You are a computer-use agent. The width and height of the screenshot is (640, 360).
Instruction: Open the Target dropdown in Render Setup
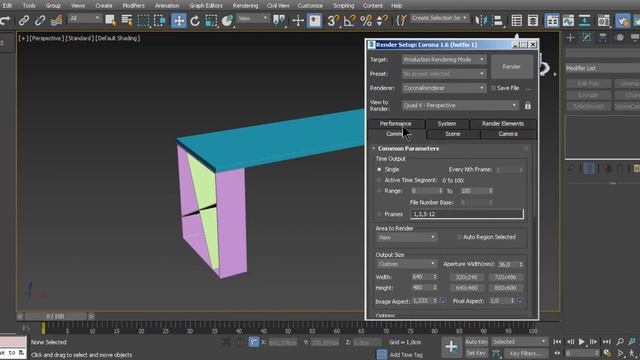(444, 60)
